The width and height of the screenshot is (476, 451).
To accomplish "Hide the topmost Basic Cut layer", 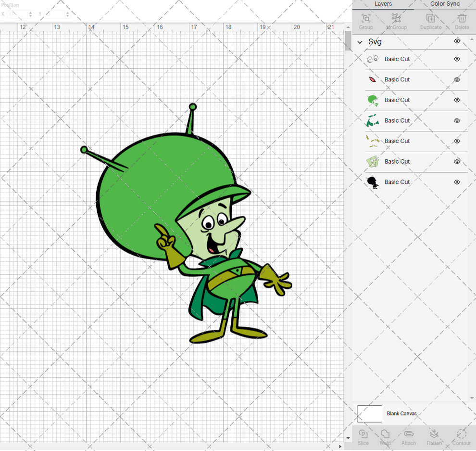I will [456, 59].
